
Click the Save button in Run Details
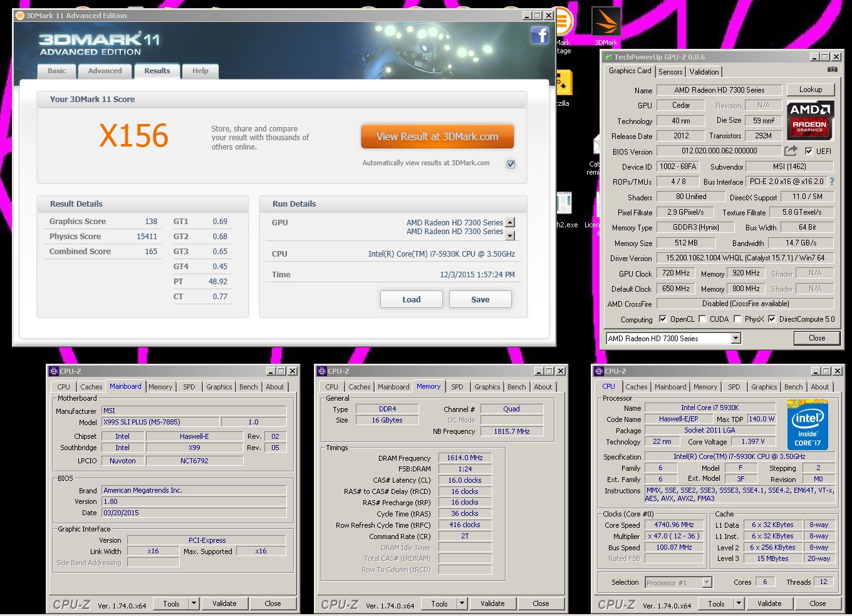tap(481, 299)
